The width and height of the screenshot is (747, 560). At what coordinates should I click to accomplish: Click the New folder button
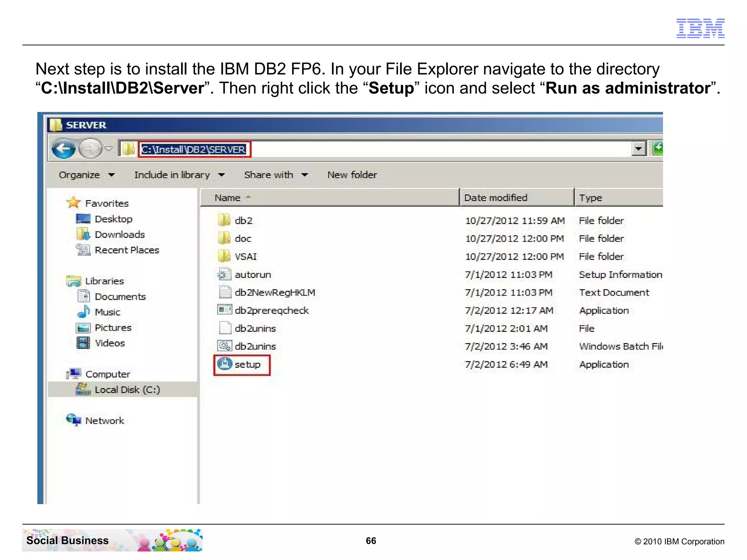(352, 175)
